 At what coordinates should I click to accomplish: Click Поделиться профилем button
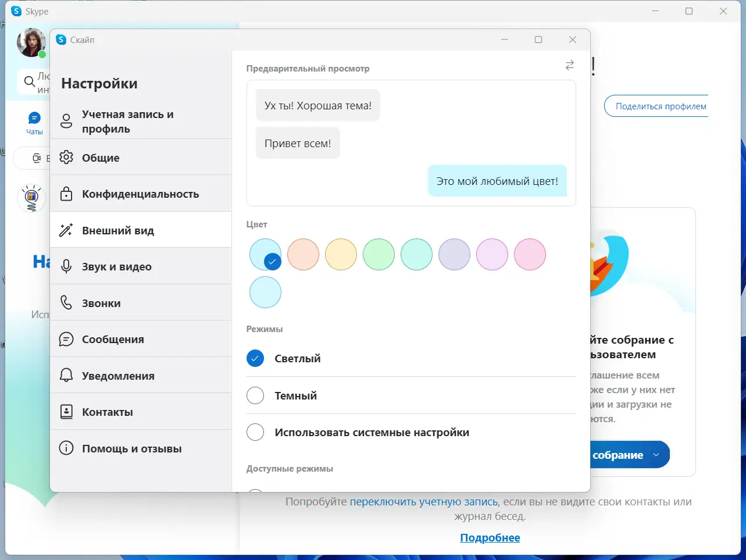click(656, 106)
